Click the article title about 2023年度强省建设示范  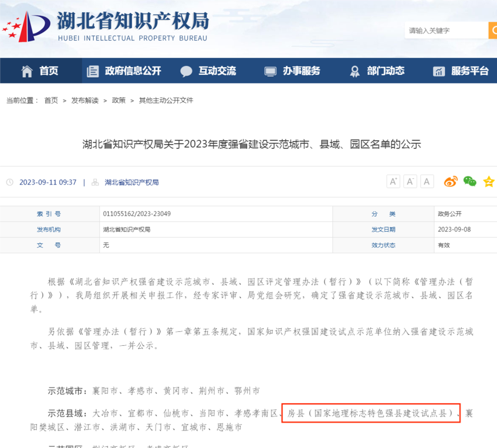click(251, 144)
